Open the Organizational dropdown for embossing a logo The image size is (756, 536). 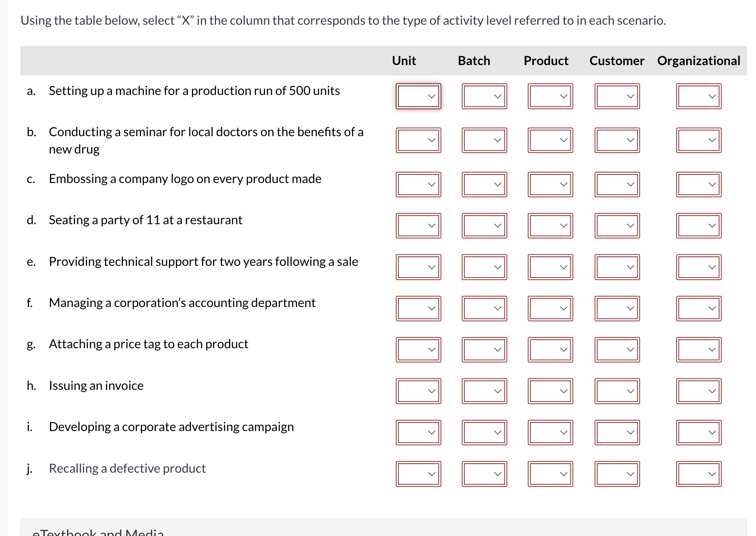pos(698,184)
